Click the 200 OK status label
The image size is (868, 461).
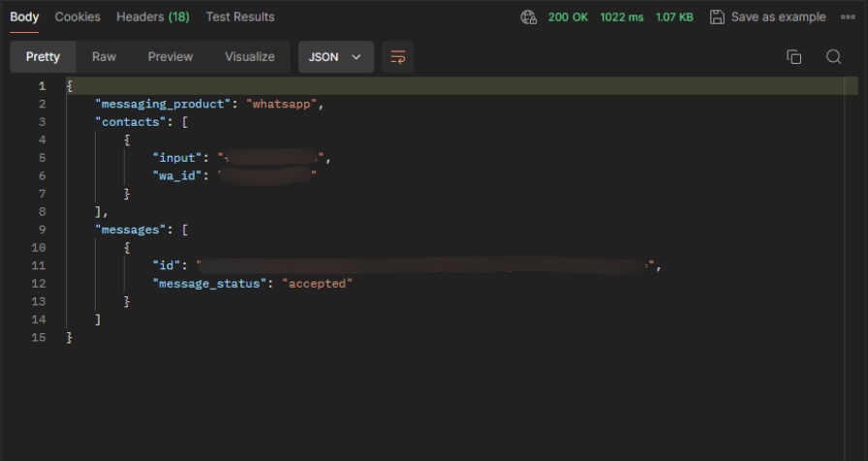click(x=568, y=17)
